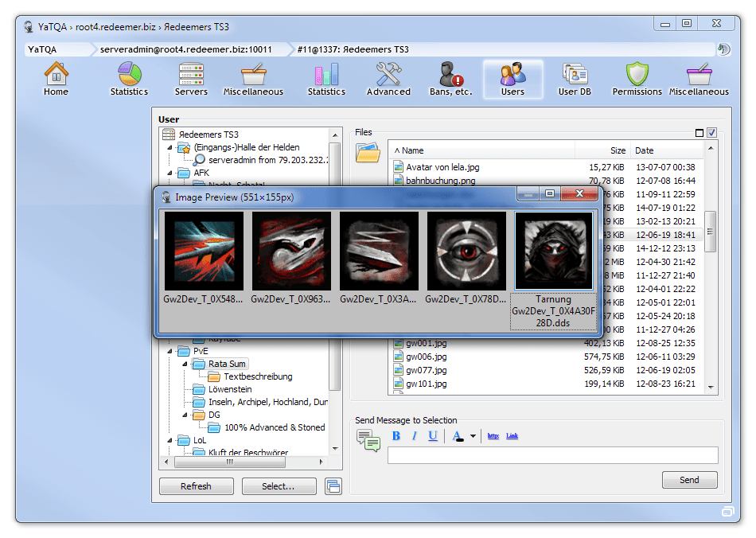Select serveradmin from 79.203.232 client

click(x=268, y=160)
